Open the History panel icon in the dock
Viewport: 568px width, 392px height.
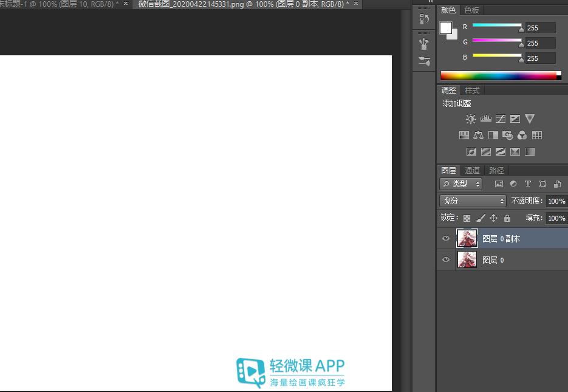pyautogui.click(x=423, y=19)
